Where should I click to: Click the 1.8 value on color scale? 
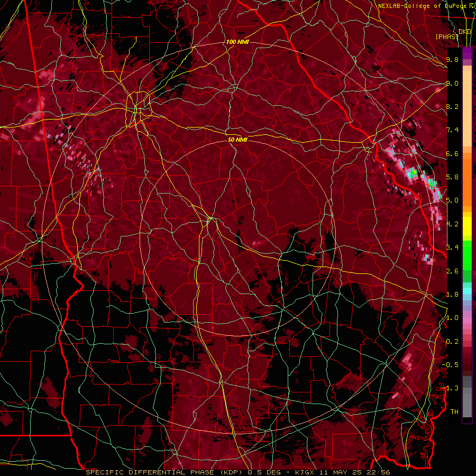(x=452, y=295)
